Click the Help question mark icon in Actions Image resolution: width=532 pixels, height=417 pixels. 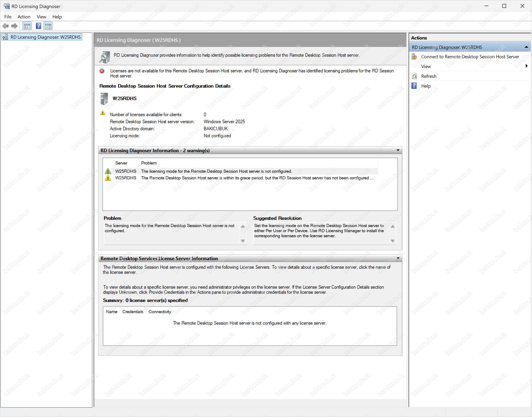[414, 86]
